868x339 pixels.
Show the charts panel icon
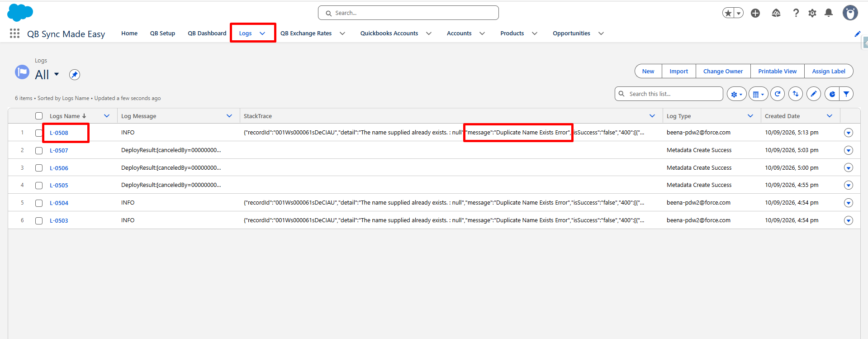(832, 94)
